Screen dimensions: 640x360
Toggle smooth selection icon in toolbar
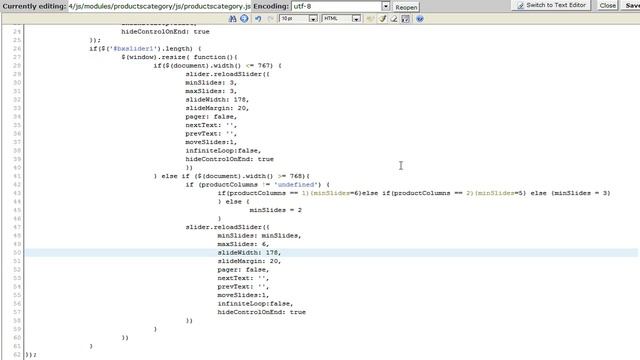(x=370, y=19)
